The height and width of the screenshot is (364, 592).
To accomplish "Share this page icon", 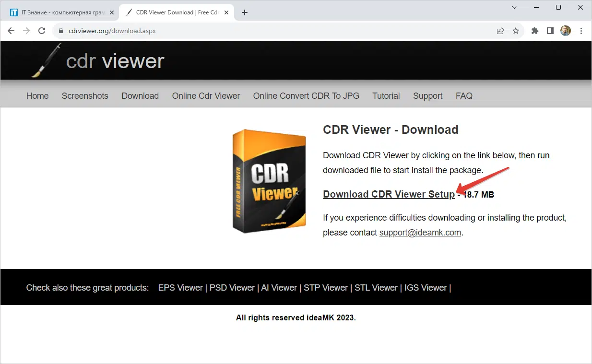I will tap(500, 31).
